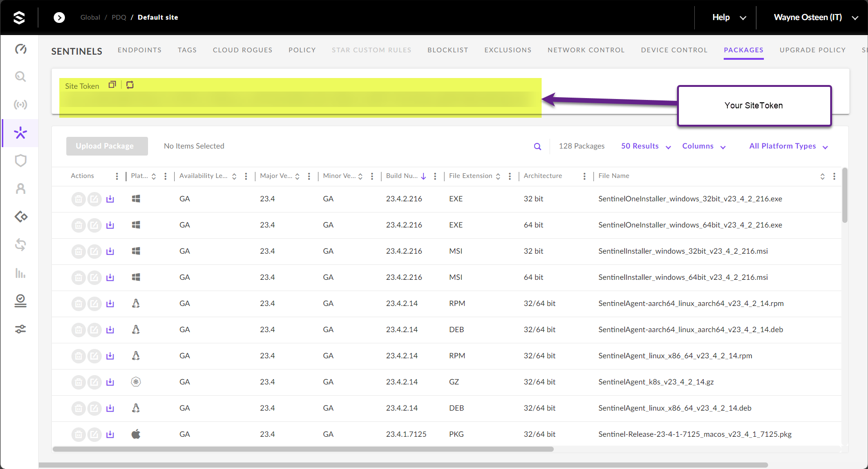Viewport: 868px width, 469px height.
Task: Download the windows 32bit exe package
Action: (110, 199)
